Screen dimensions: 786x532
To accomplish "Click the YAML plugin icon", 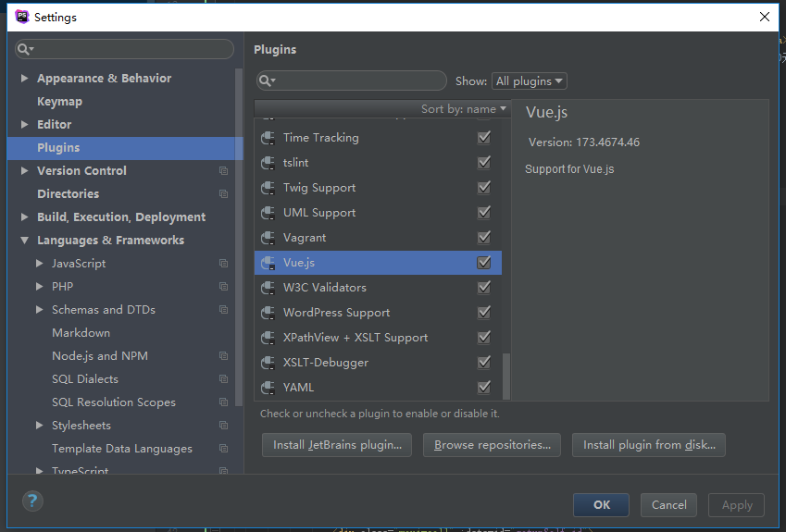I will 268,388.
